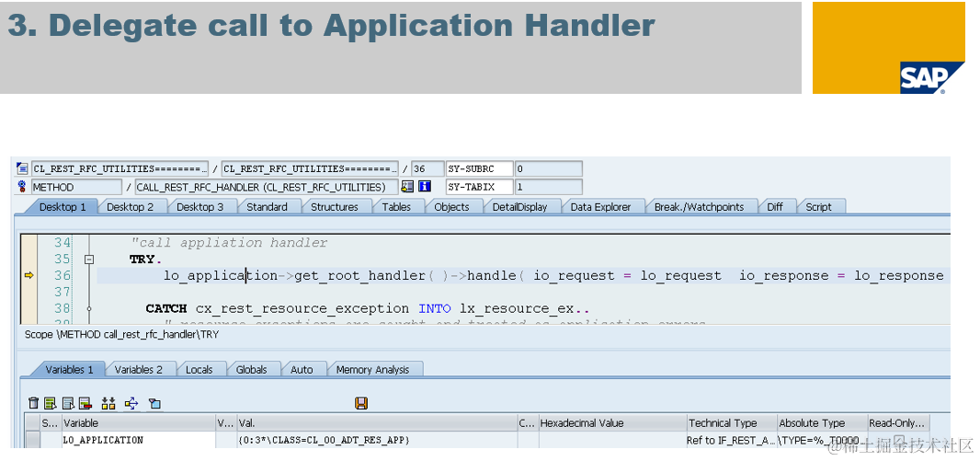Click the trash can delete icon in variables toolbar
This screenshot has height=461, width=980.
34,403
